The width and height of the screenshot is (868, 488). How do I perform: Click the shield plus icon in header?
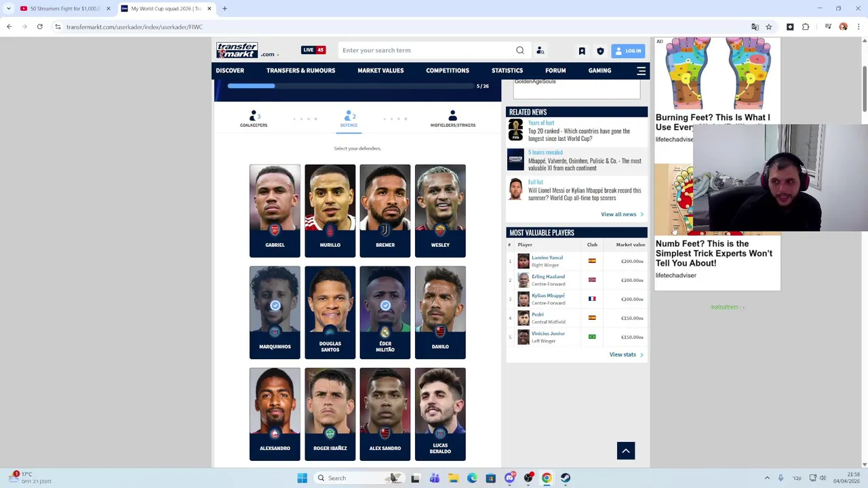[600, 51]
